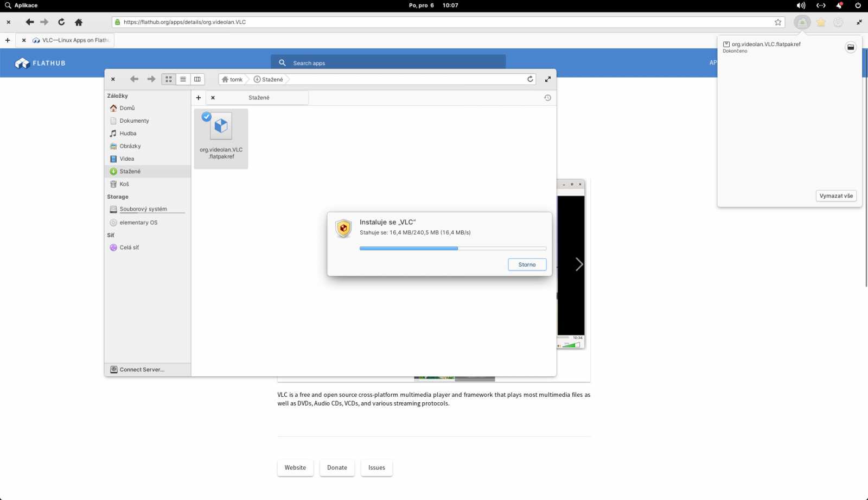Screen dimensions: 868x500
Task: Go forward in the Files window
Action: point(151,79)
